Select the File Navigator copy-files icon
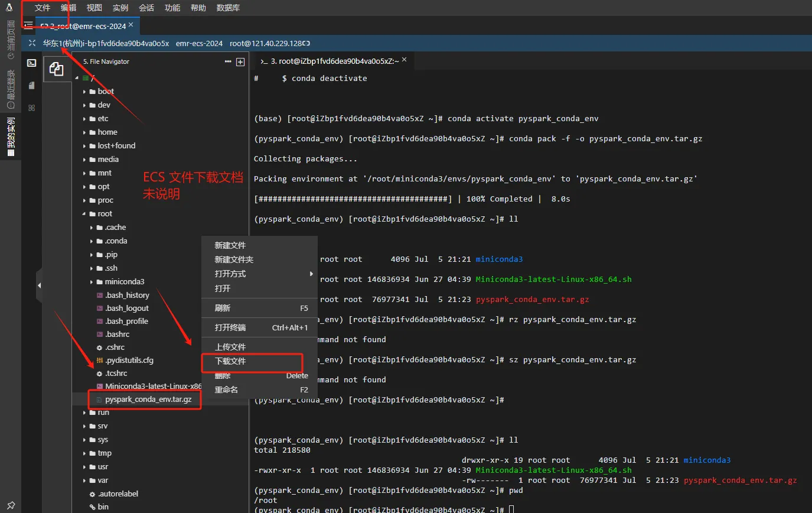Image resolution: width=812 pixels, height=513 pixels. pos(57,69)
